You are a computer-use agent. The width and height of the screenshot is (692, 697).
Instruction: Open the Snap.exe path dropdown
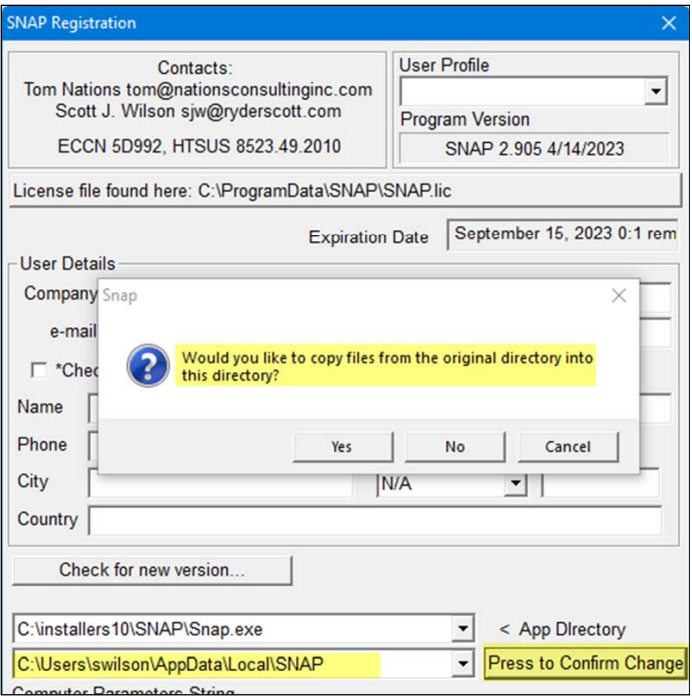point(461,630)
